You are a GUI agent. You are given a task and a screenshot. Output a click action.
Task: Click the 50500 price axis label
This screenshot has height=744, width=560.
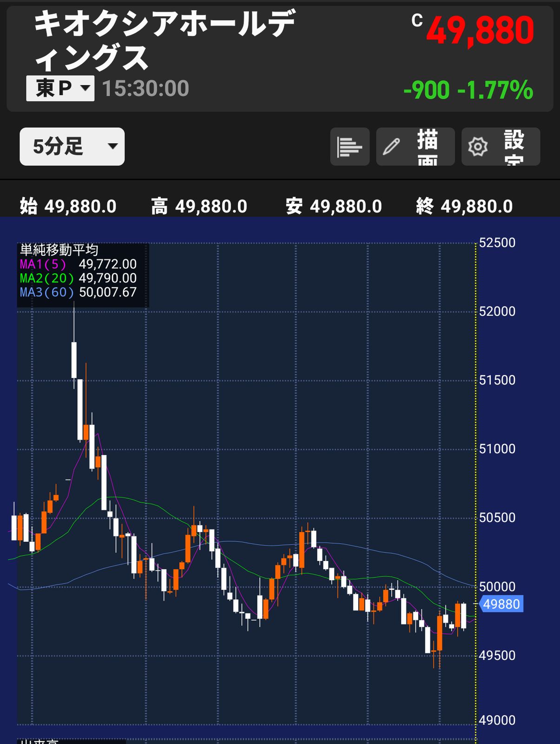click(497, 518)
